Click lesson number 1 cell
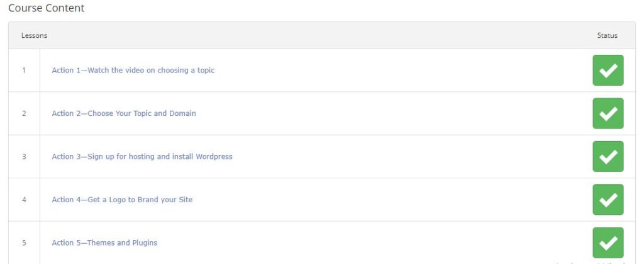 [x=24, y=71]
